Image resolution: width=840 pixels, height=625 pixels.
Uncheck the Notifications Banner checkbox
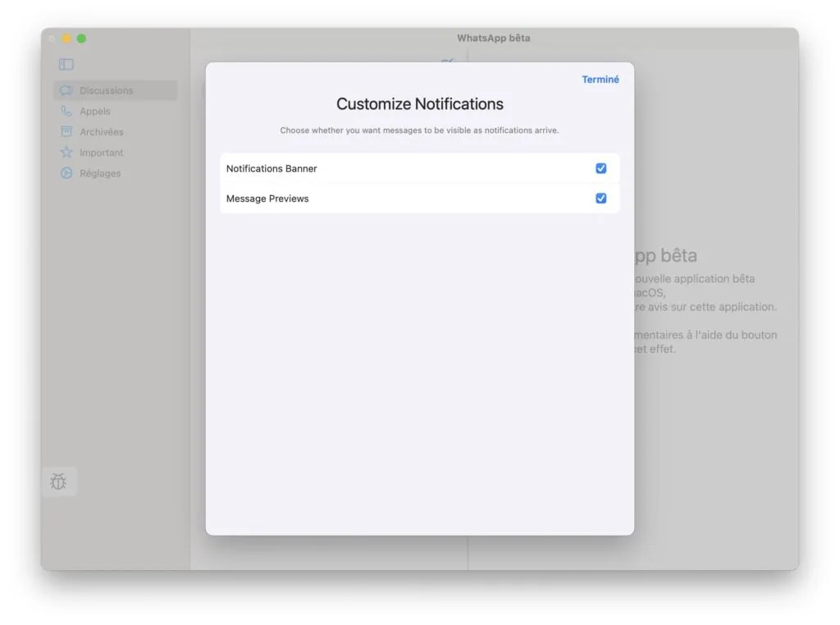point(601,168)
